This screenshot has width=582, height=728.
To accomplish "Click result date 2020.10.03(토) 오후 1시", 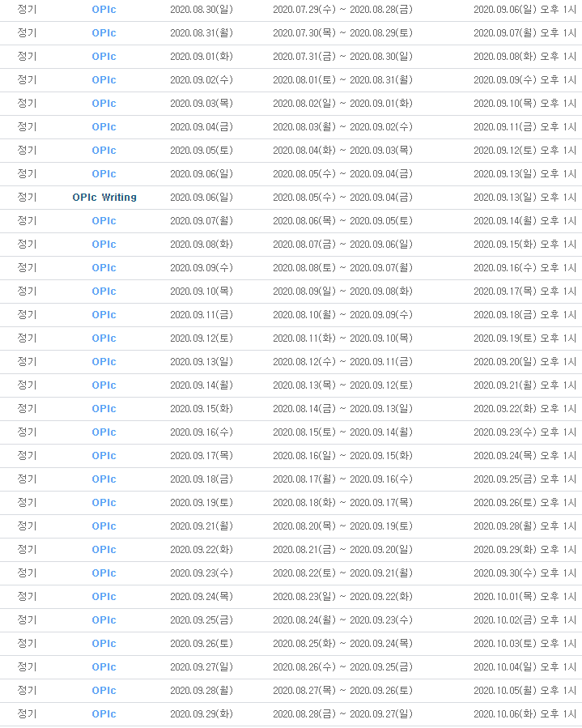I will tap(525, 644).
